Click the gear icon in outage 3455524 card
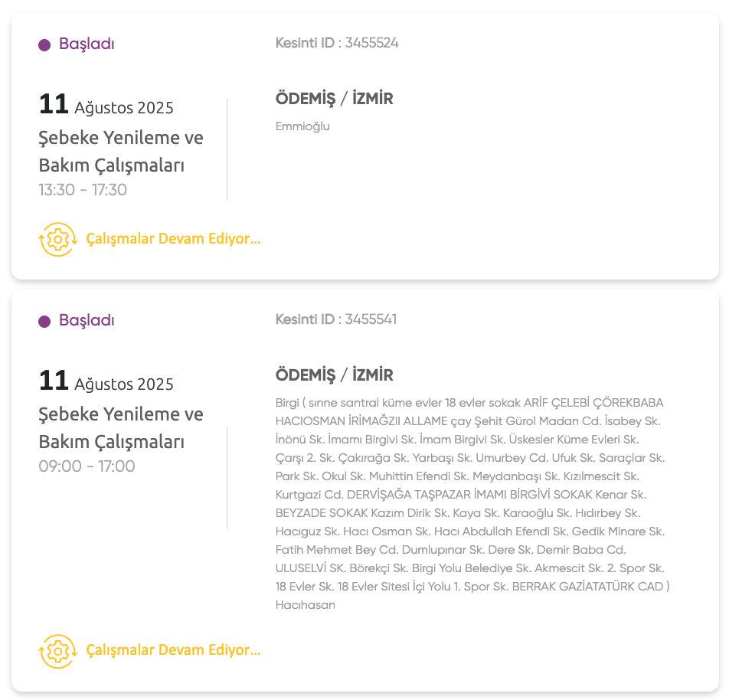The width and height of the screenshot is (729, 700). (57, 239)
